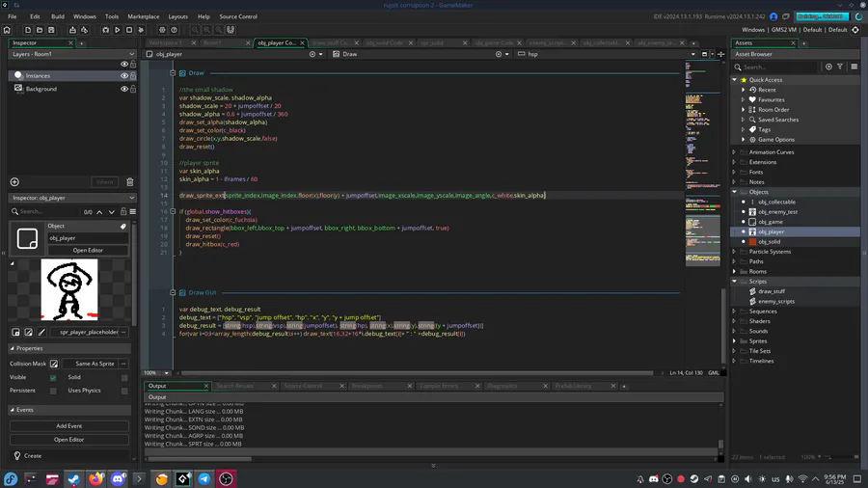Toggle visibility of the Instances layer

[124, 76]
